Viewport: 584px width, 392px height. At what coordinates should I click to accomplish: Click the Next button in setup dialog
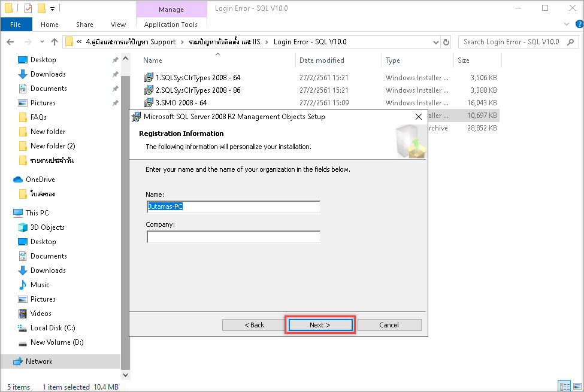320,325
